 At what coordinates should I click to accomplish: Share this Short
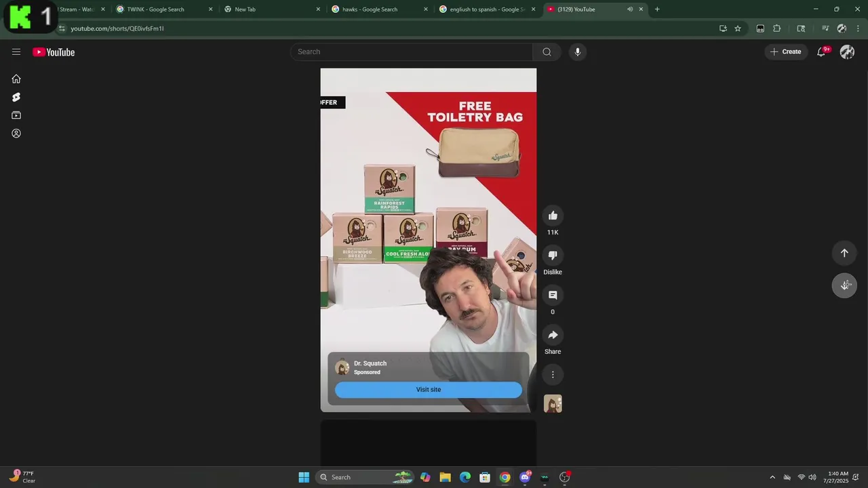553,335
